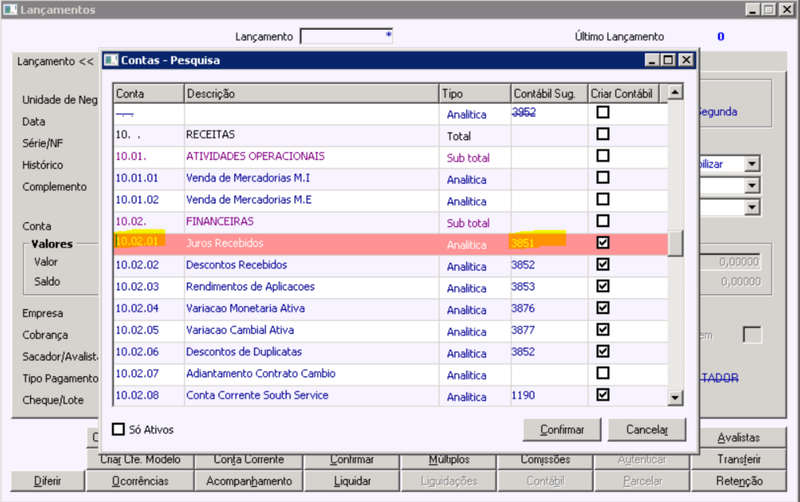
Task: Close the Contas - Pesquisa dialog
Action: (687, 60)
